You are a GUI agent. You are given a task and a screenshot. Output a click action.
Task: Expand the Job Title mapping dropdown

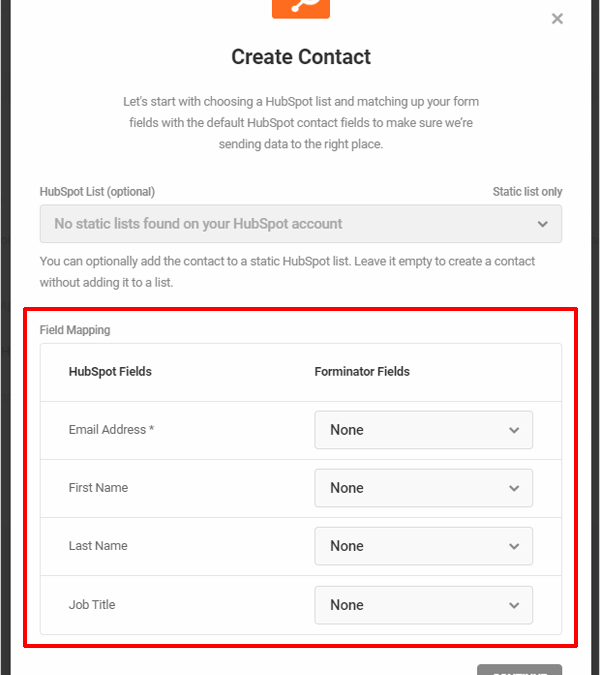(424, 605)
